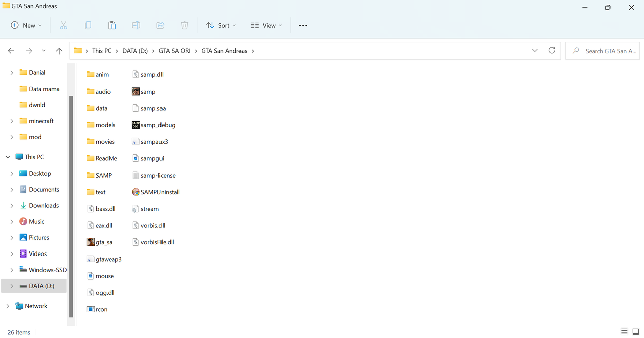This screenshot has height=338, width=644.
Task: Open the Sort dropdown menu
Action: tap(221, 25)
